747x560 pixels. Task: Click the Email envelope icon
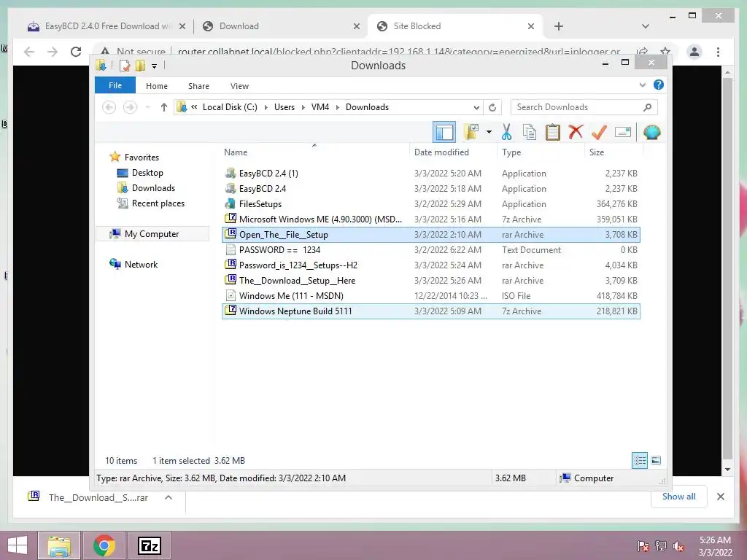(623, 132)
